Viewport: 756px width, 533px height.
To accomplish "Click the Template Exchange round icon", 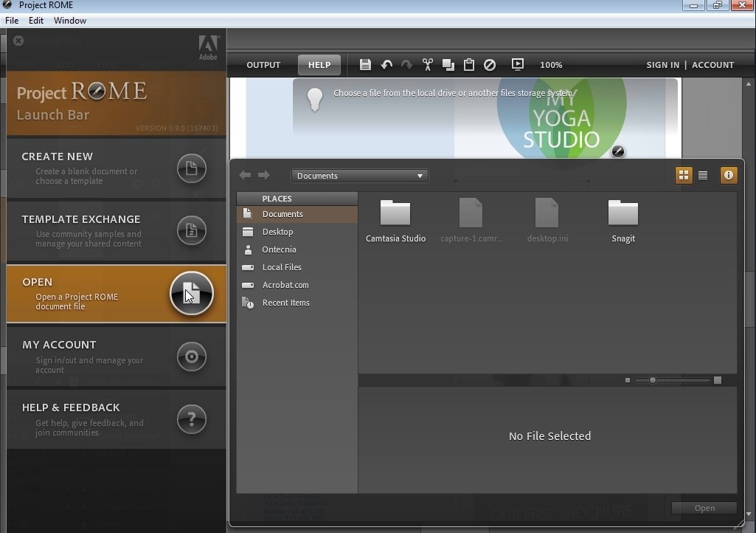I will (x=192, y=230).
